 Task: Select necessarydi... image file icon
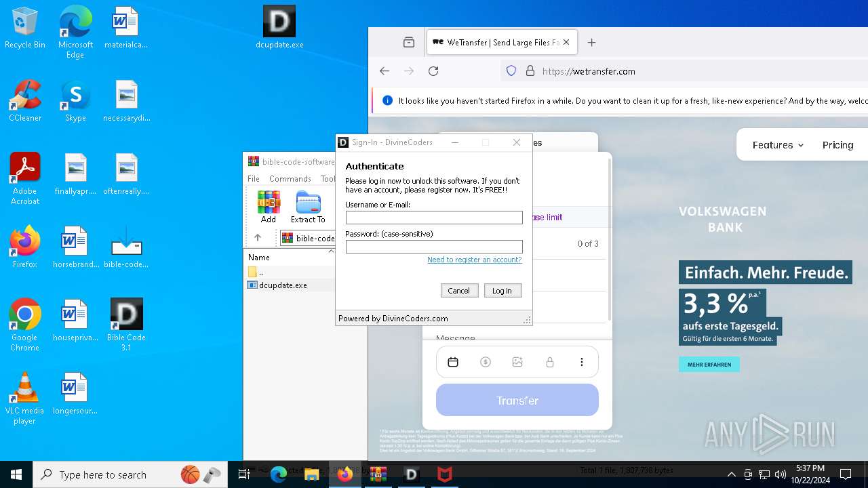[126, 101]
